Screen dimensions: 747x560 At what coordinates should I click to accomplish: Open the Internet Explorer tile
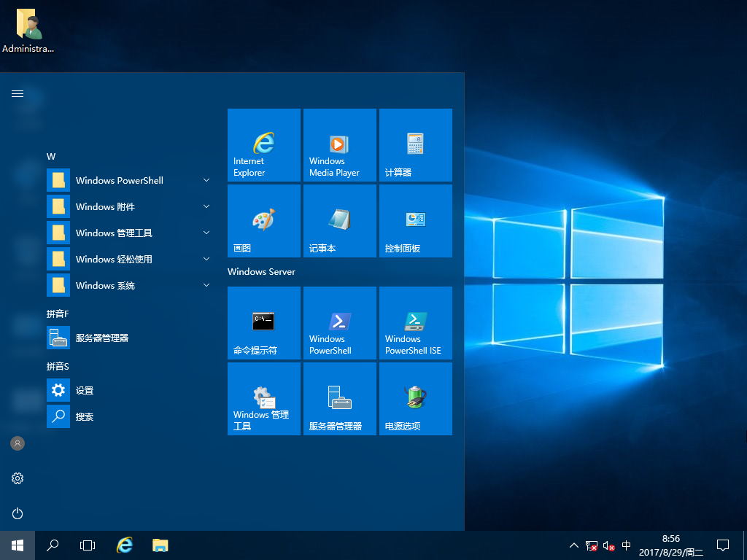coord(264,145)
